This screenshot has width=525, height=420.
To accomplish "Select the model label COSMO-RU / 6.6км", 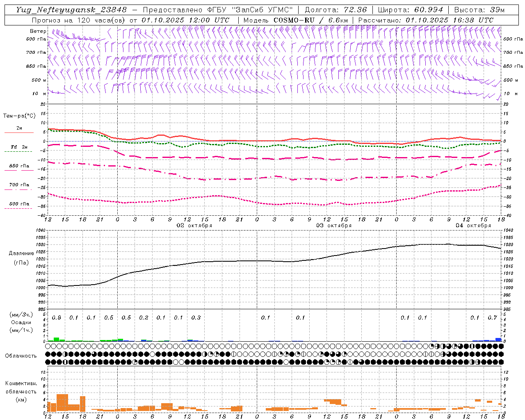I will (311, 20).
